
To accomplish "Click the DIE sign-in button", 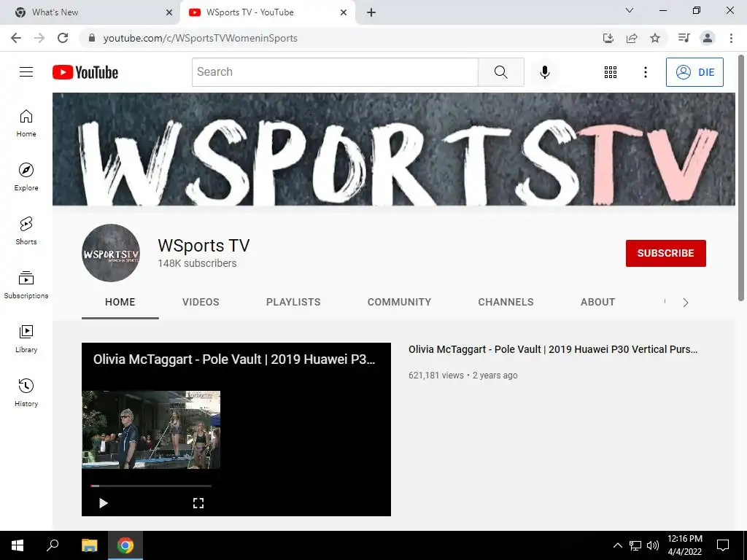I will (x=694, y=72).
